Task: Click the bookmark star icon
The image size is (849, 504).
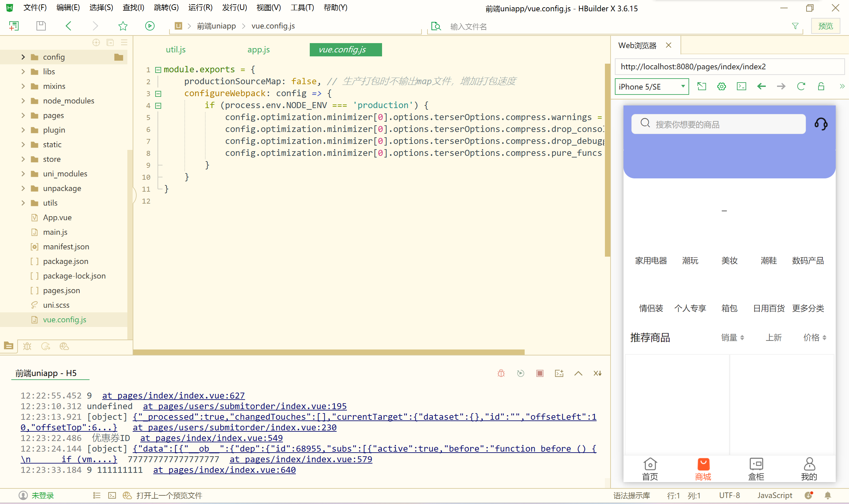Action: coord(123,26)
